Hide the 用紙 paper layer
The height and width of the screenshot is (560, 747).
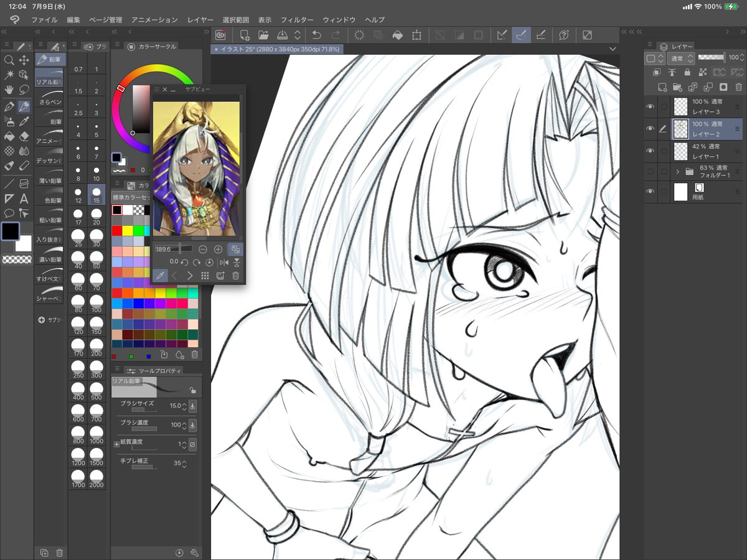tap(651, 192)
